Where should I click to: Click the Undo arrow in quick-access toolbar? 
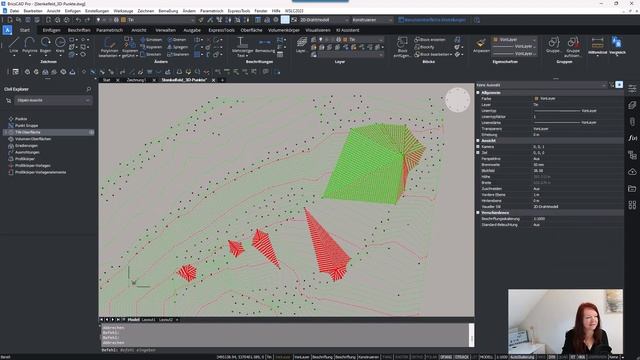(x=78, y=20)
